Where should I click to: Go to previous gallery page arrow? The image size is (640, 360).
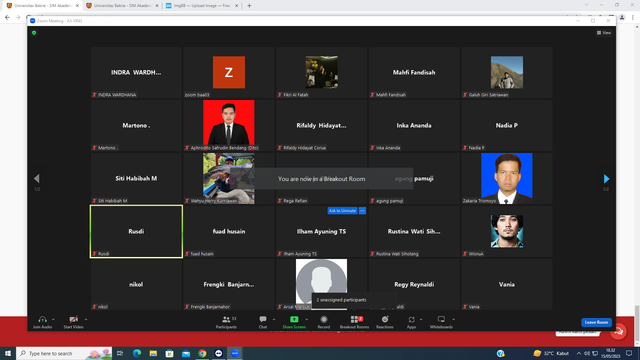37,179
